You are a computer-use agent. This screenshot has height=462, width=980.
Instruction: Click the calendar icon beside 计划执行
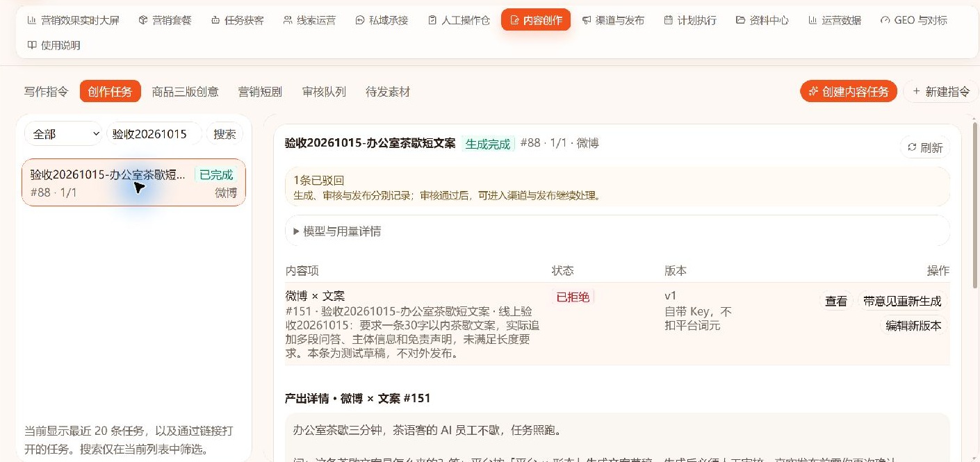(669, 20)
